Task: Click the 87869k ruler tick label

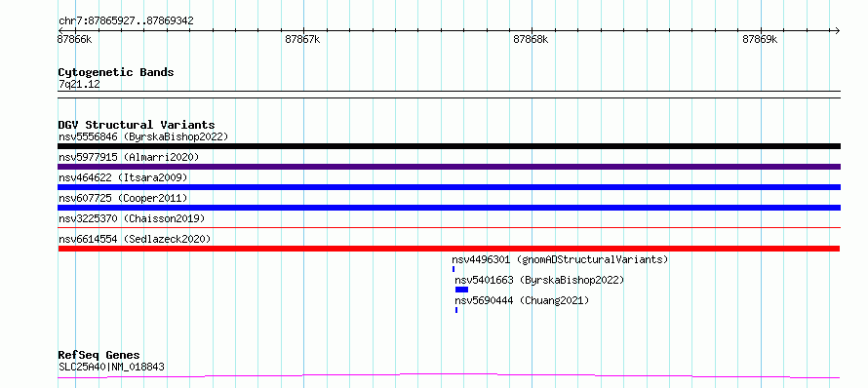Action: (760, 39)
